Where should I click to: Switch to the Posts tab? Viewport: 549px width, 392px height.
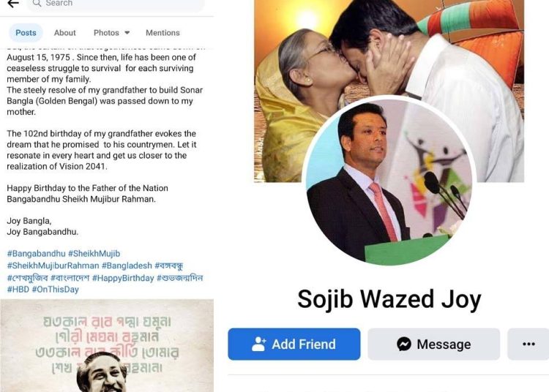pyautogui.click(x=26, y=33)
